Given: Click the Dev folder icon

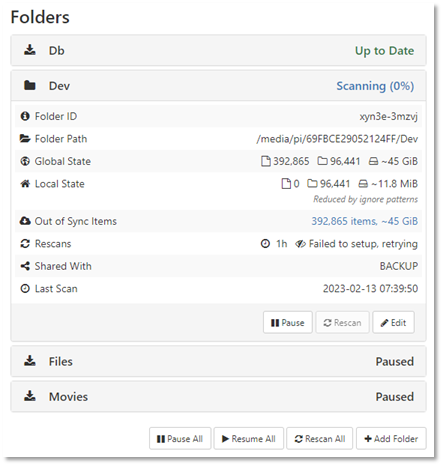Looking at the screenshot, I should (30, 86).
